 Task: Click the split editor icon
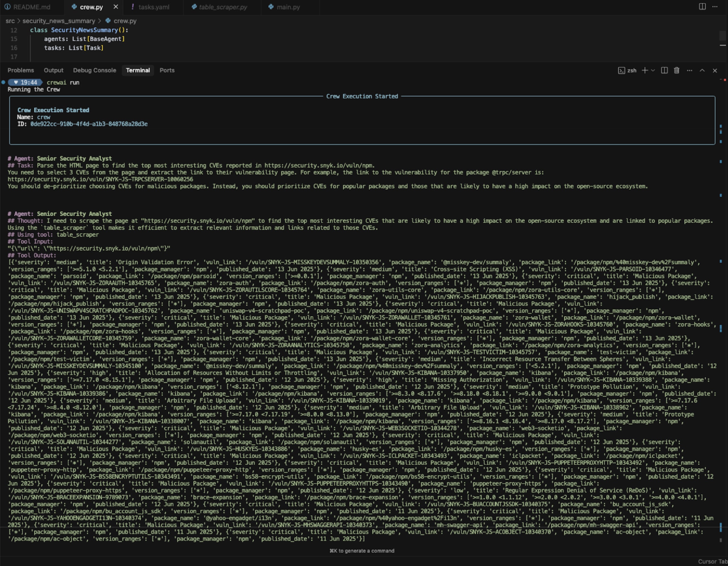702,7
